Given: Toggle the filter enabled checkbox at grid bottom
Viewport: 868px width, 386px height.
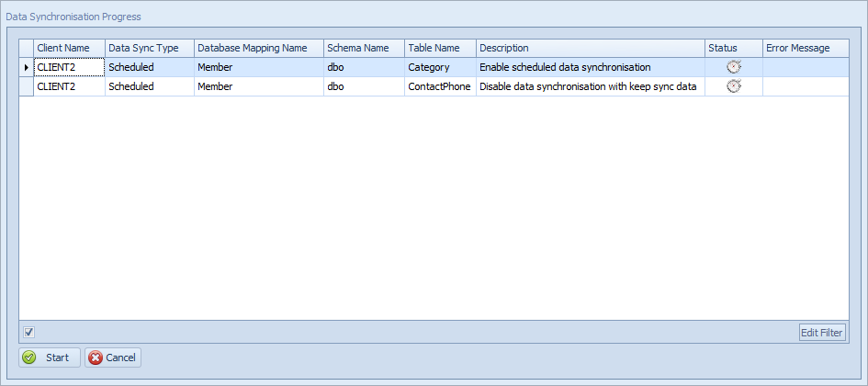Looking at the screenshot, I should 29,333.
